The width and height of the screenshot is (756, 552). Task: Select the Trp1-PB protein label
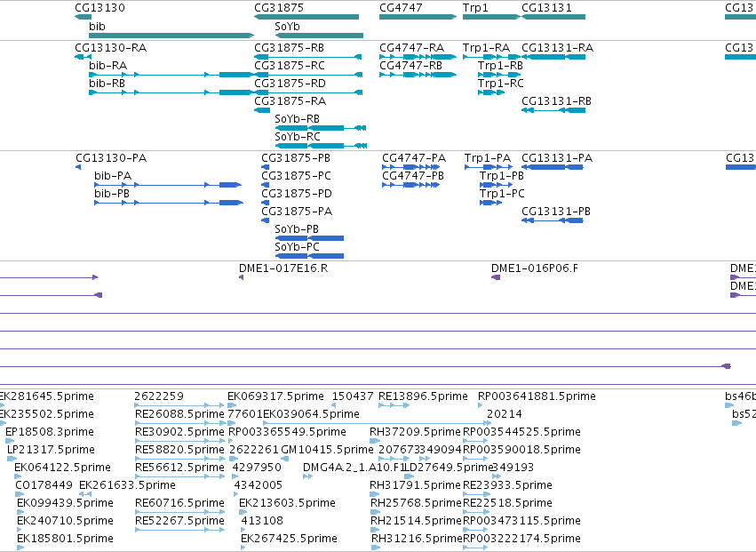coord(502,176)
